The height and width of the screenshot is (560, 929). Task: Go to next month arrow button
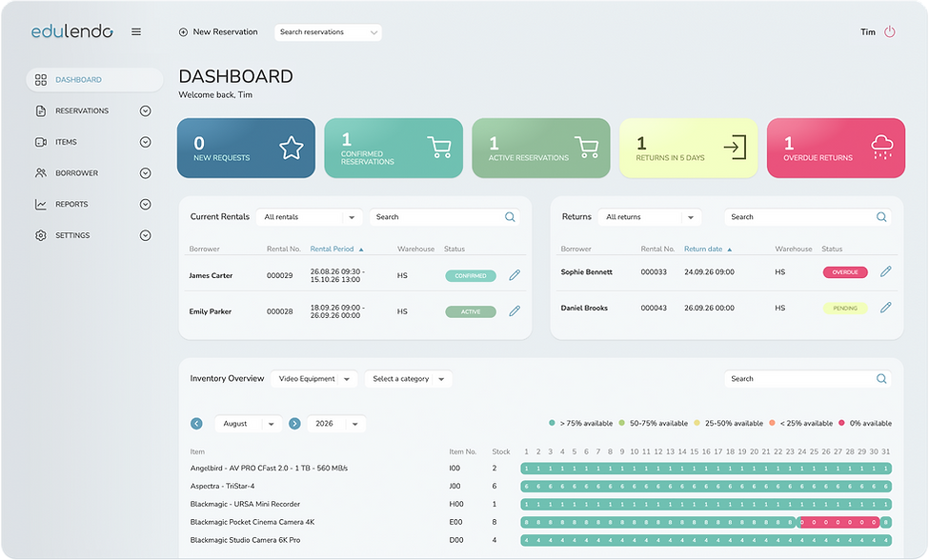click(294, 424)
